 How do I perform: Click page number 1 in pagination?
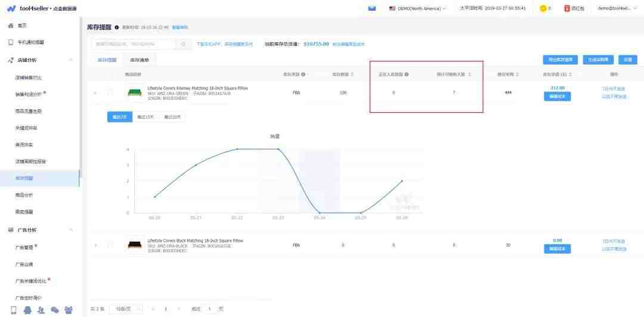click(x=166, y=309)
